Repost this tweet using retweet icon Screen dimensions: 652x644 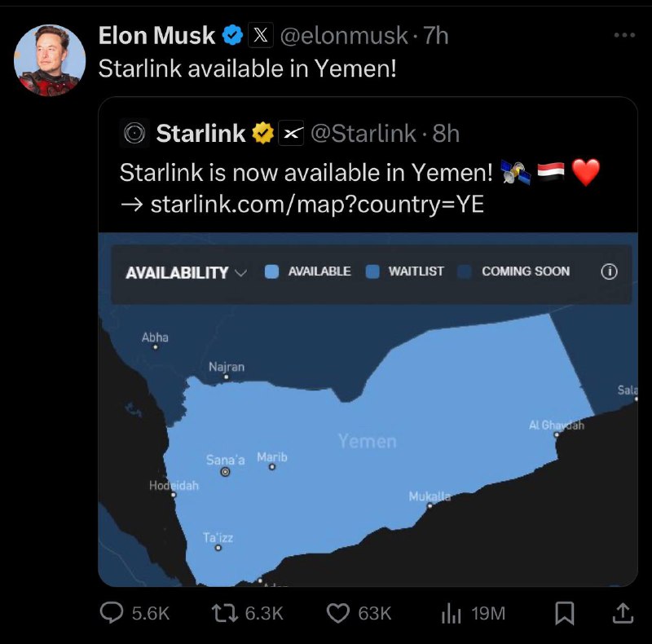point(225,613)
